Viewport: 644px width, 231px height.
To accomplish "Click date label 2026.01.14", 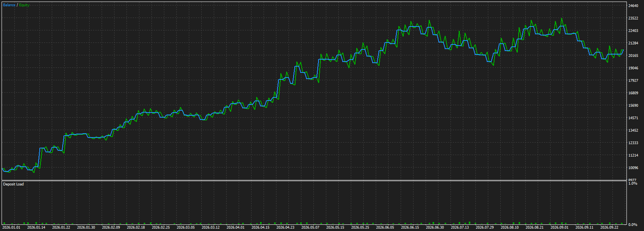I will pyautogui.click(x=36, y=227).
